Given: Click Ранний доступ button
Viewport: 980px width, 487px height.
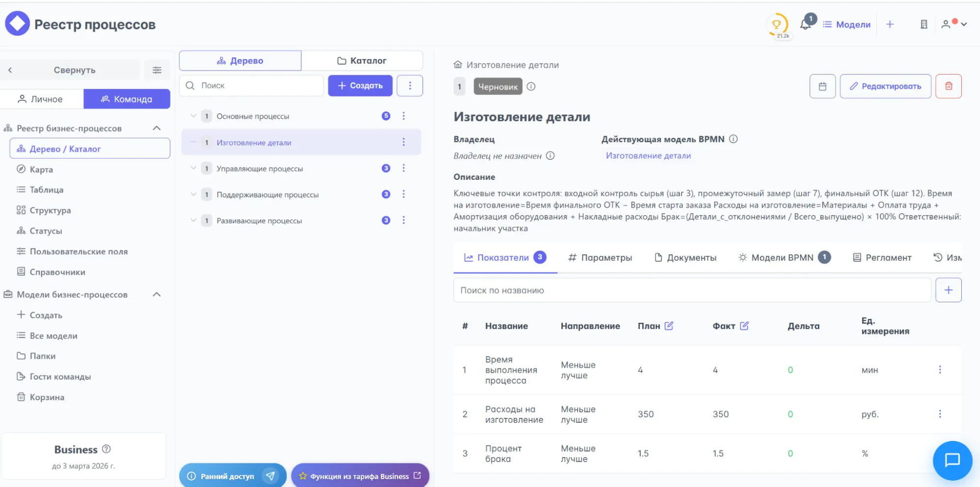Looking at the screenshot, I should [x=232, y=476].
